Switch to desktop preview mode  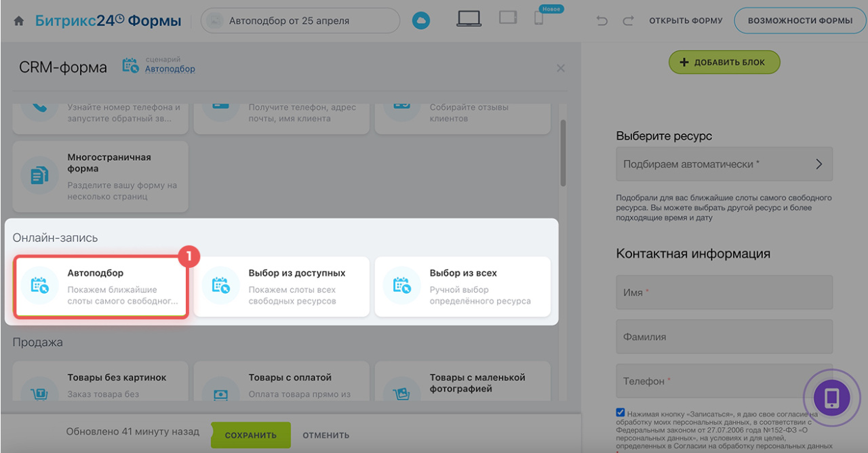click(x=469, y=19)
